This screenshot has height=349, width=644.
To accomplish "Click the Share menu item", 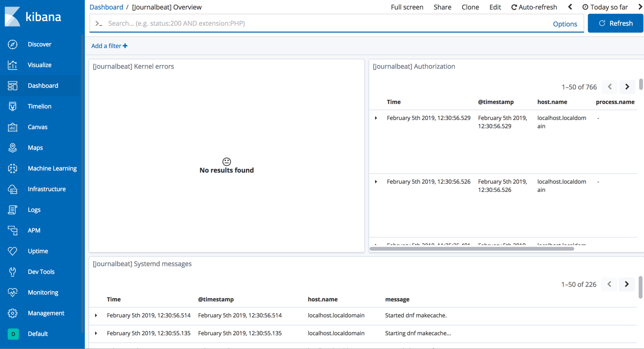I will 442,7.
